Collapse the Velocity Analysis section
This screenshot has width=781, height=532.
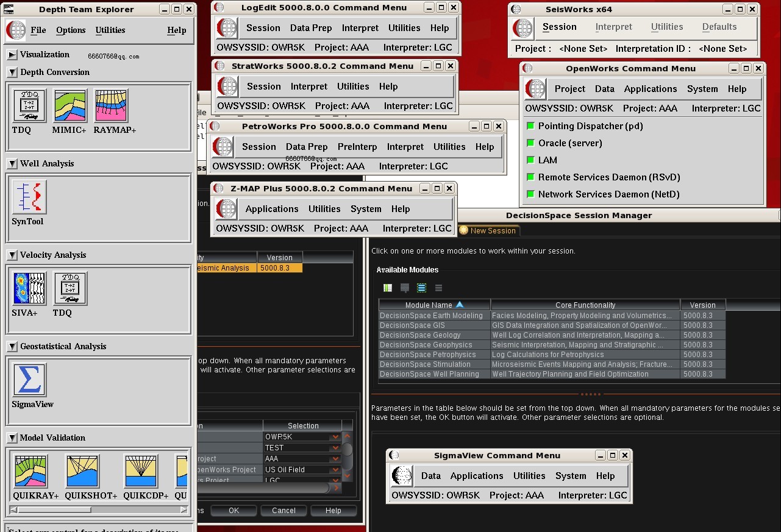click(12, 255)
